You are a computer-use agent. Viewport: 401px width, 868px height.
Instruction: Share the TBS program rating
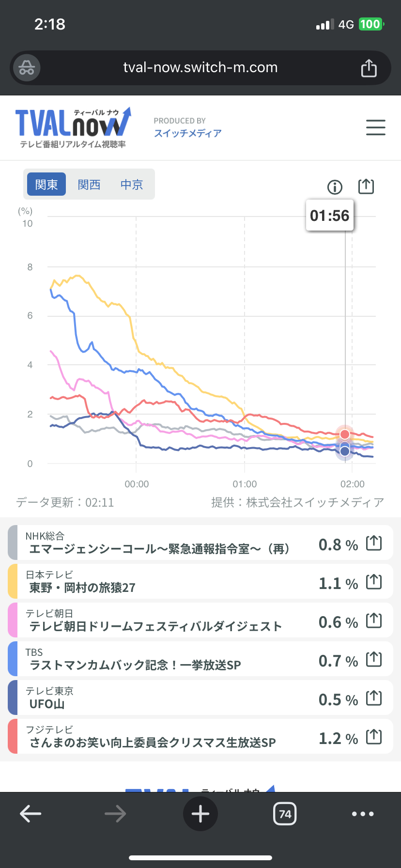coord(374,660)
